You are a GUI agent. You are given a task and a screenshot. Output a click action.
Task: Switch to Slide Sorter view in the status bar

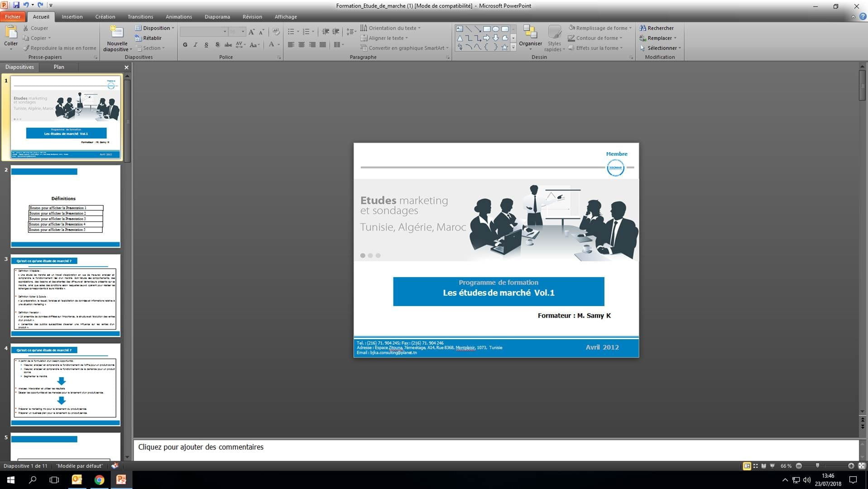pos(756,466)
